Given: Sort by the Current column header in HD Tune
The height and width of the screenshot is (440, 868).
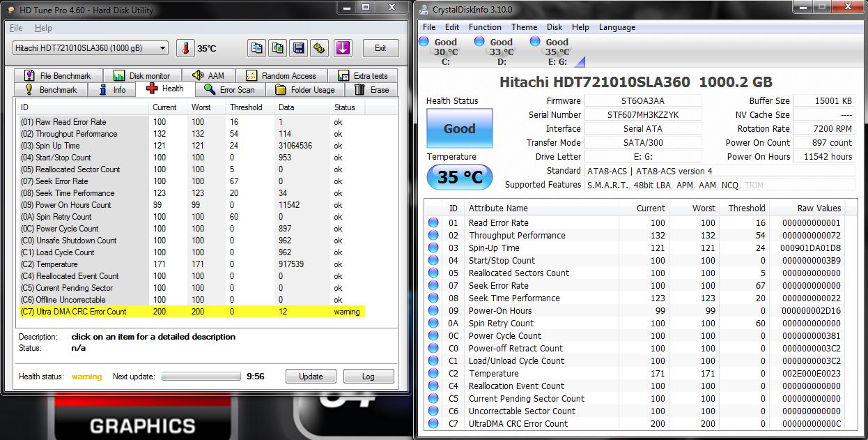Looking at the screenshot, I should 168,107.
